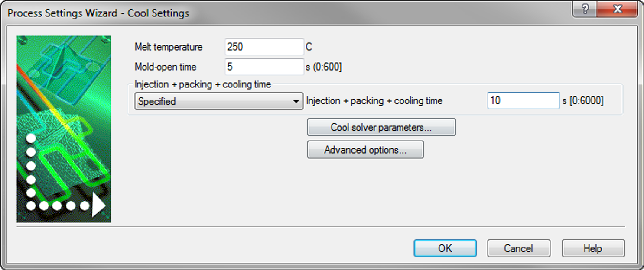
Task: Click the Process Settings Wizard title bar text
Action: coord(98,13)
